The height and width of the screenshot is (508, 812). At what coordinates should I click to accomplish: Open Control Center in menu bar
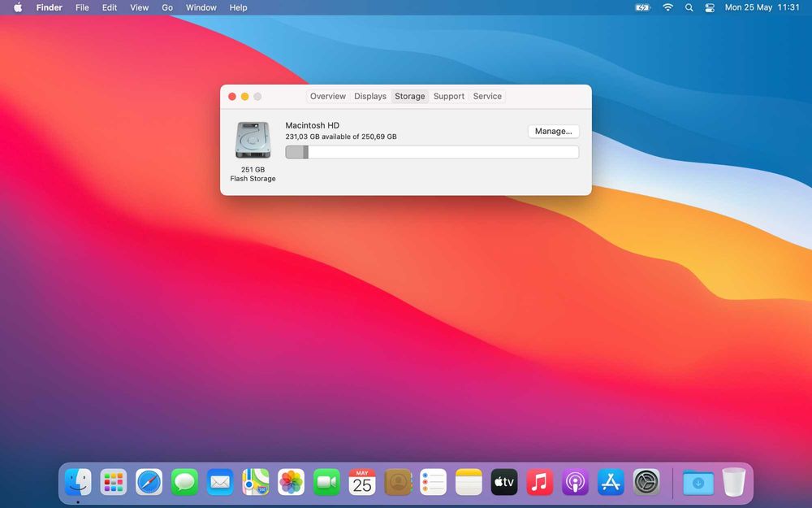coord(710,7)
